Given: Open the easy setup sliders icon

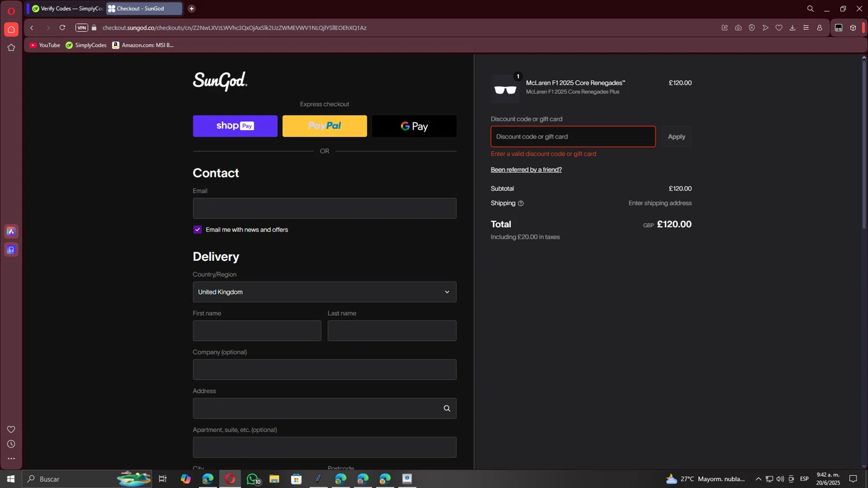Looking at the screenshot, I should point(806,28).
